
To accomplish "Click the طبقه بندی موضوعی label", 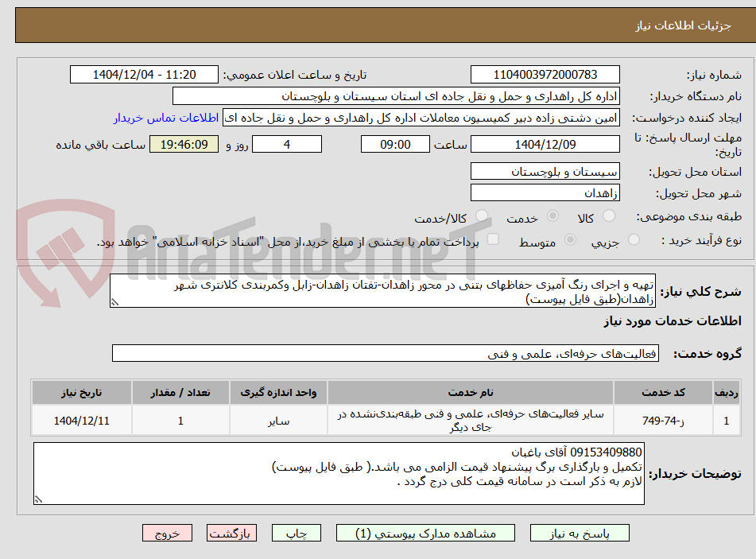I will (x=689, y=216).
